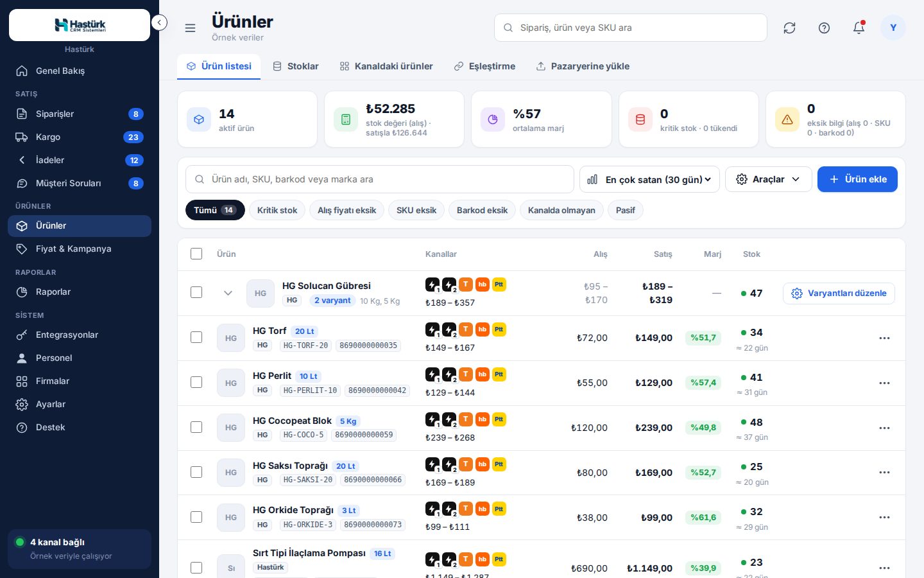Check the HG Torf row checkbox

tap(196, 337)
